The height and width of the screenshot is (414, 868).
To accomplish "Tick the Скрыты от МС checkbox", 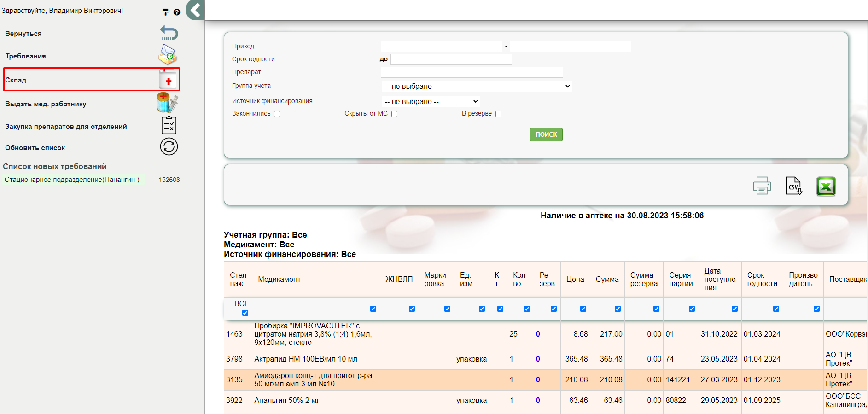I will (x=395, y=114).
